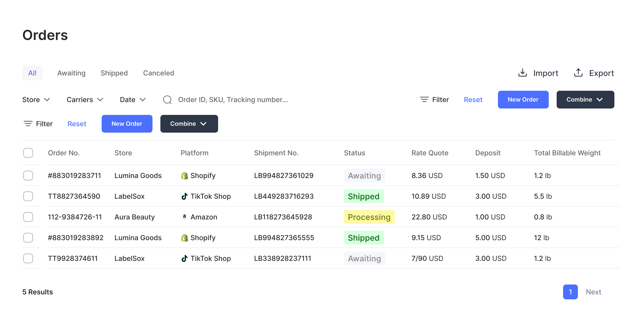Click Shopify icon for order #883019283711
The width and height of the screenshot is (644, 322).
[184, 176]
